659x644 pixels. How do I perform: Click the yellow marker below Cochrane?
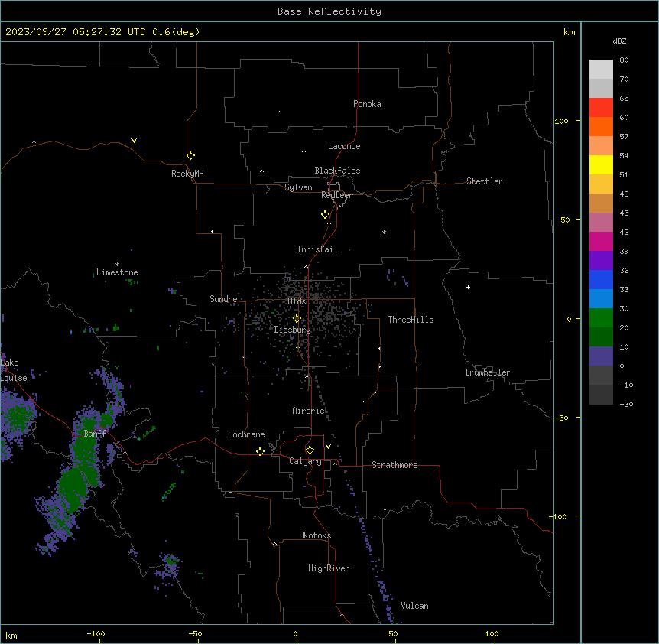[260, 451]
